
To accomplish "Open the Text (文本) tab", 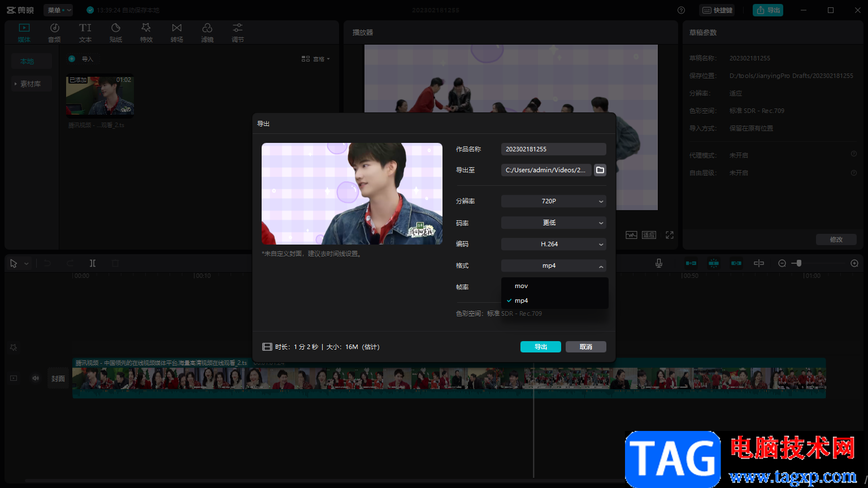I will click(x=85, y=33).
